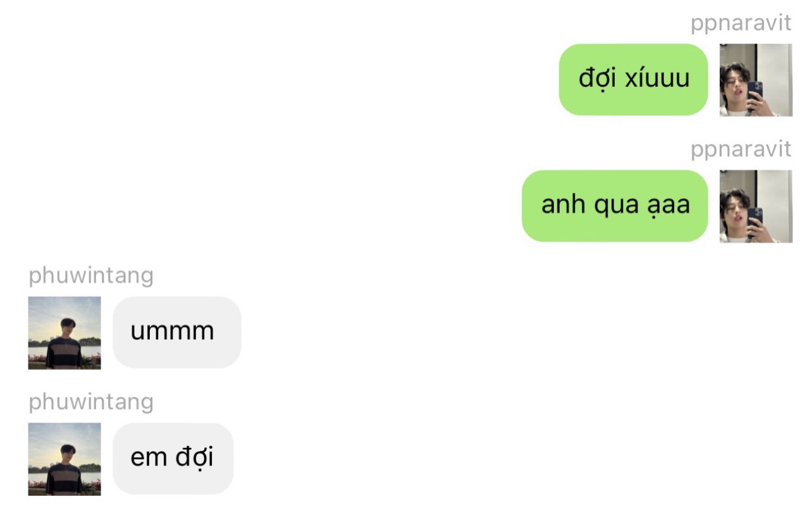Open the sender name of the last message
Screen dimensions: 812x506
coord(91,402)
